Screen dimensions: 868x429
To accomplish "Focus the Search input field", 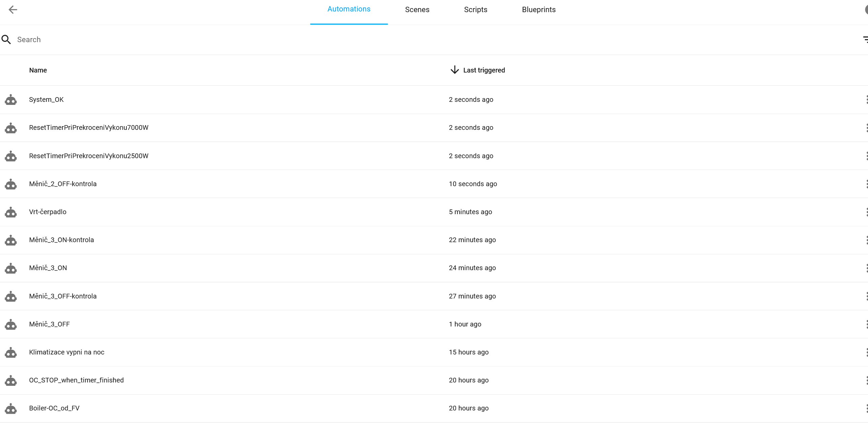I will click(202, 39).
